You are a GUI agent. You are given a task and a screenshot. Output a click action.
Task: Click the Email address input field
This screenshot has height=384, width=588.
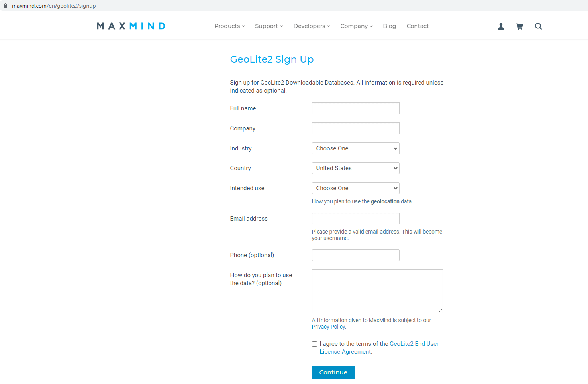355,218
